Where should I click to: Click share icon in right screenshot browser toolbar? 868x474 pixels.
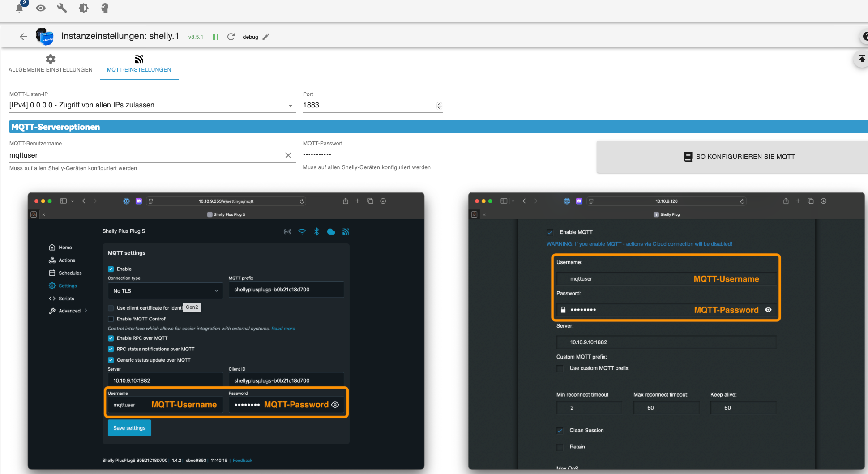786,201
